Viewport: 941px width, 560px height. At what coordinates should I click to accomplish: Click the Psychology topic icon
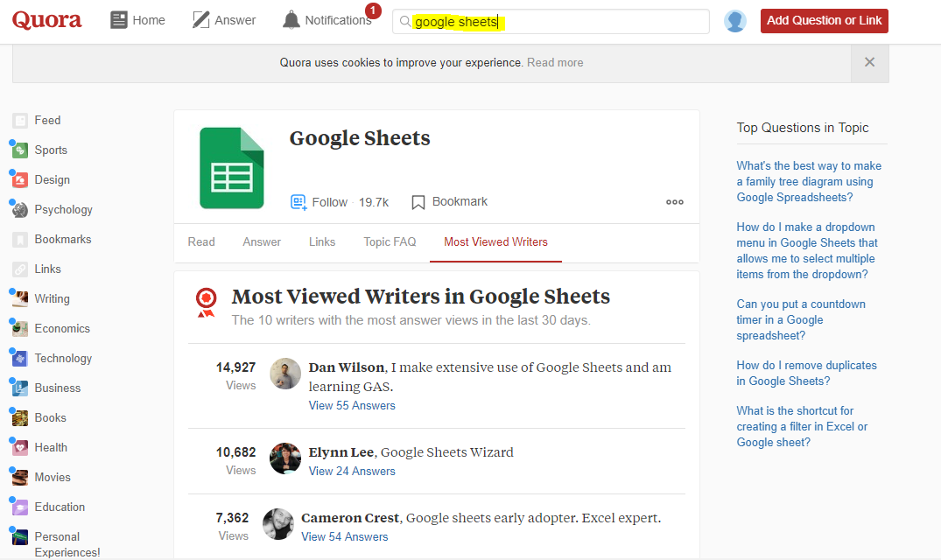20,210
